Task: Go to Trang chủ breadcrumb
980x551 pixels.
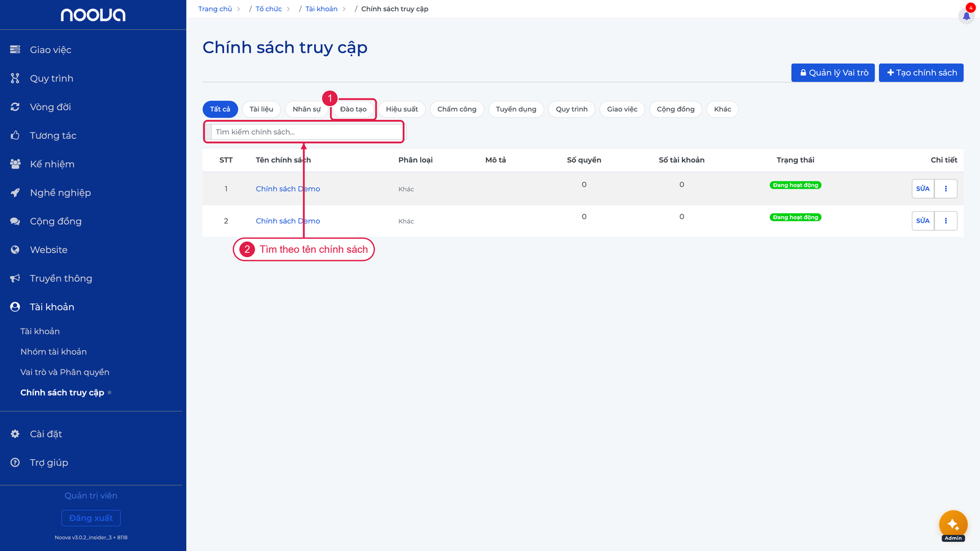Action: tap(215, 9)
